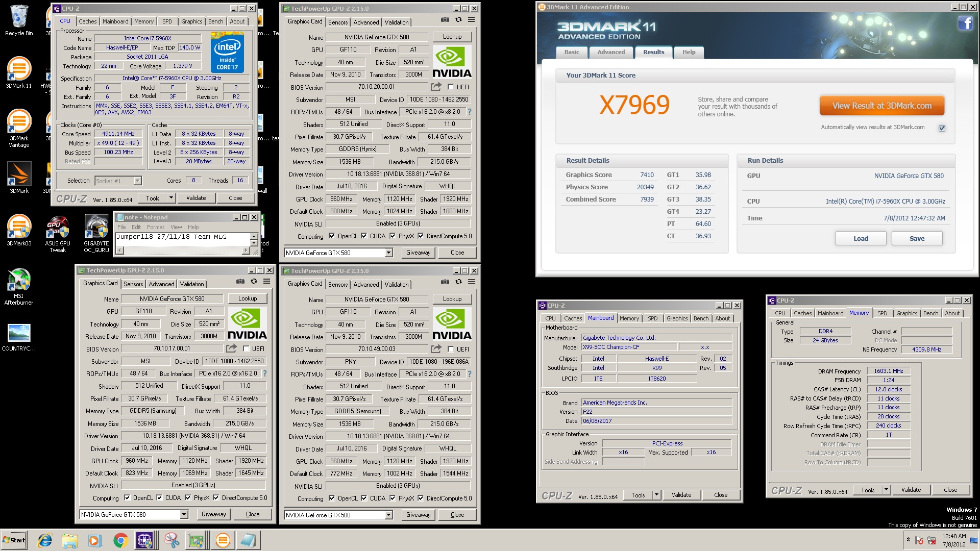Switch to the Caches tab in the top-left CPU-Z window
The height and width of the screenshot is (551, 980).
coord(87,21)
